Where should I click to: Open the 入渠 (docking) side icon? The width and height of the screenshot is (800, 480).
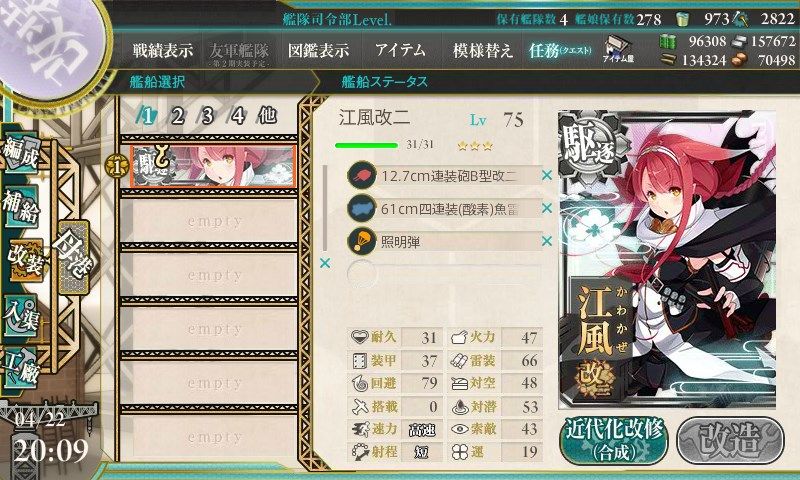pyautogui.click(x=21, y=315)
